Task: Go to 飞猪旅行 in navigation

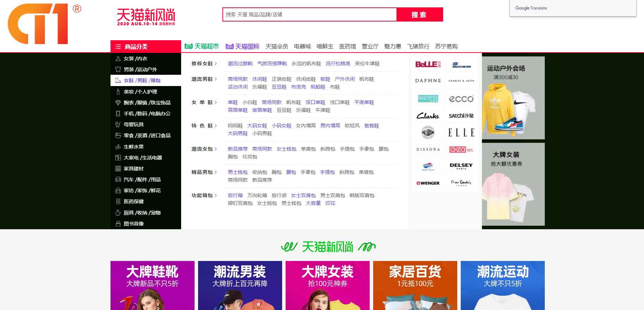Action: pyautogui.click(x=418, y=46)
